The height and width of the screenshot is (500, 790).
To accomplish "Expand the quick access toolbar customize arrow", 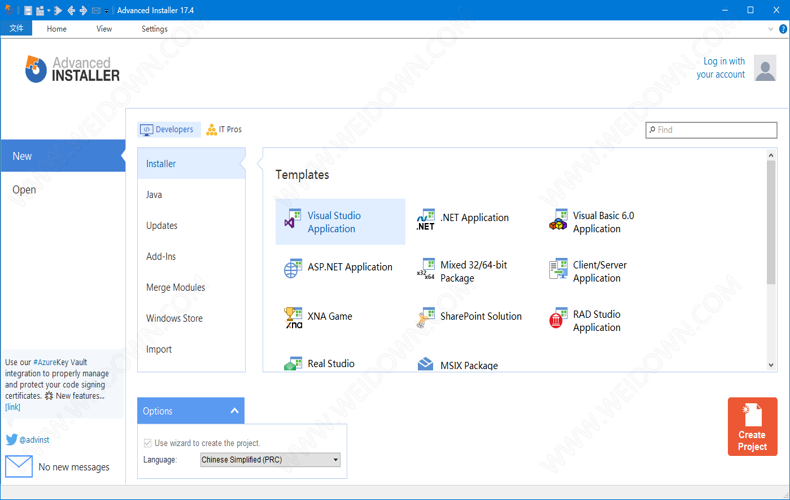I will [107, 11].
